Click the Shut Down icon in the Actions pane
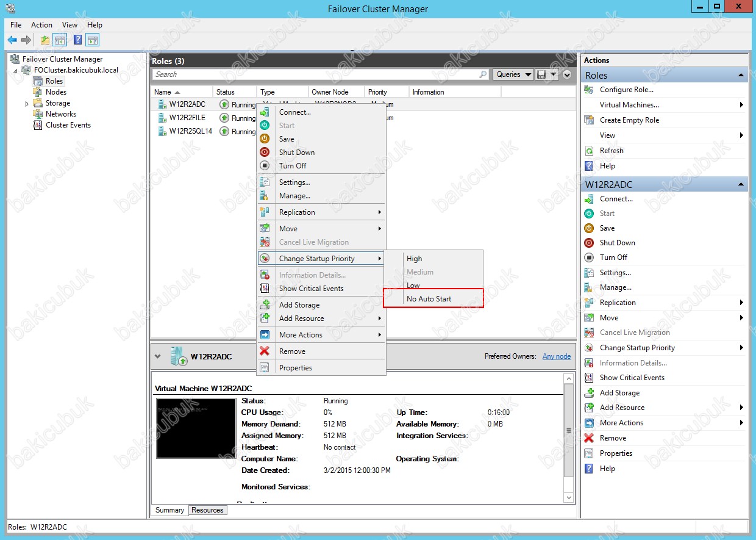 tap(589, 243)
